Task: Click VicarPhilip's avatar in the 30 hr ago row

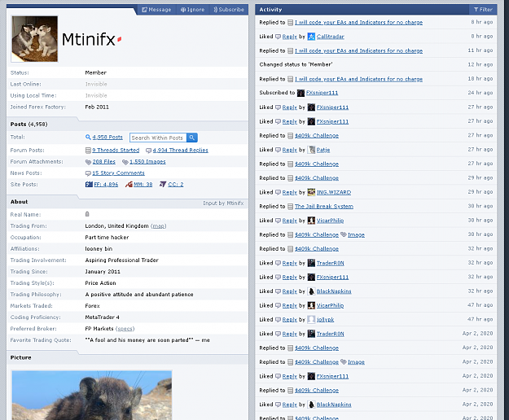Action: pos(311,221)
